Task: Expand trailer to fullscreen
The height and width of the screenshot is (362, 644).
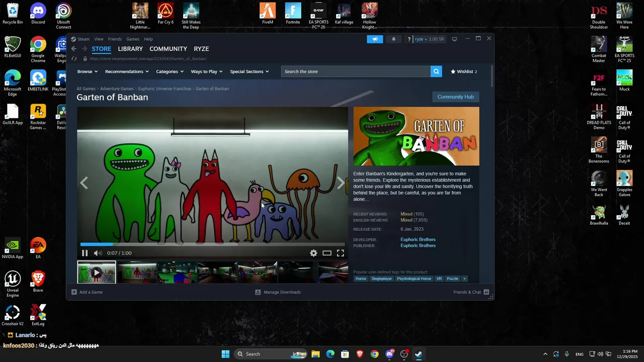Action: coord(341,253)
